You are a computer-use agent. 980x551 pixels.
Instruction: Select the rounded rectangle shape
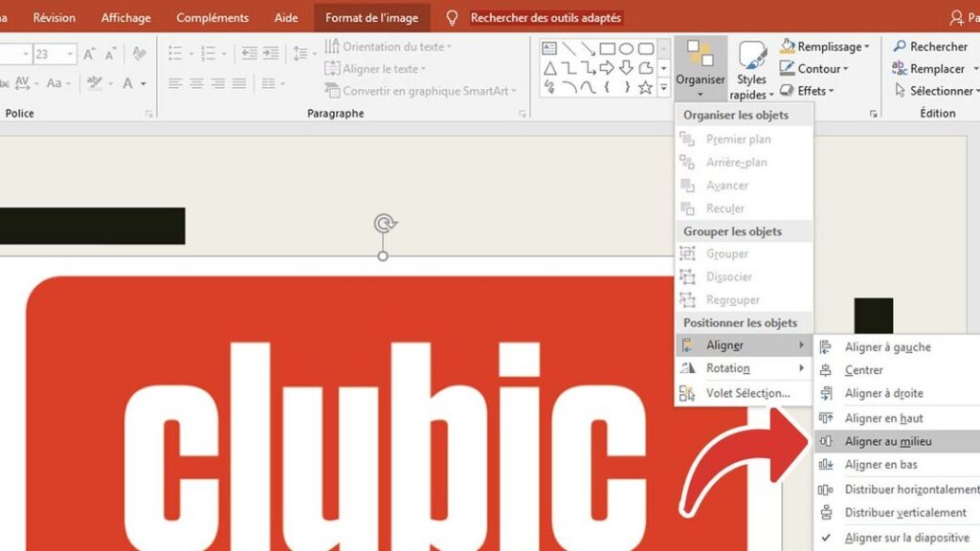(x=646, y=49)
